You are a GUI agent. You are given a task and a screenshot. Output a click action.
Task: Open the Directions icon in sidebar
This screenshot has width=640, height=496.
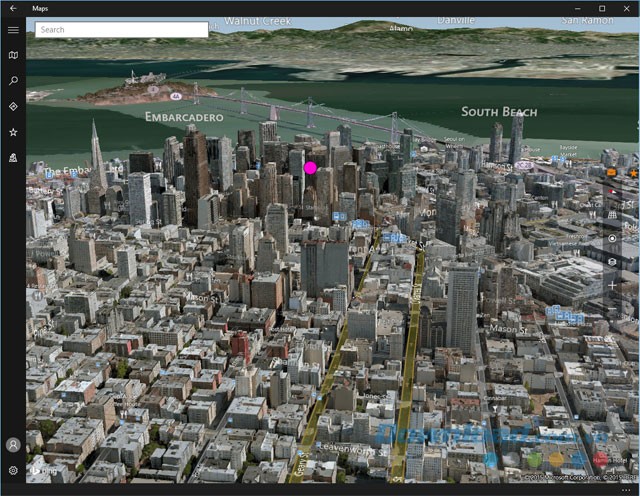coord(13,106)
